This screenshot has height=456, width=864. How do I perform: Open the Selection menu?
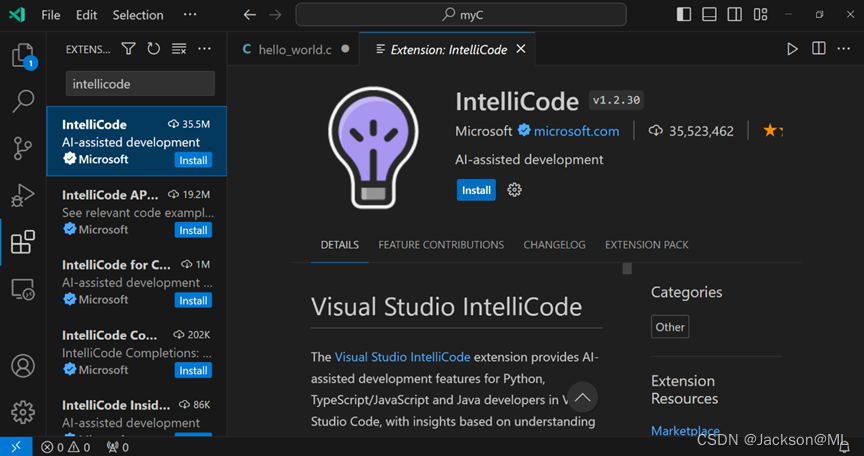[138, 15]
